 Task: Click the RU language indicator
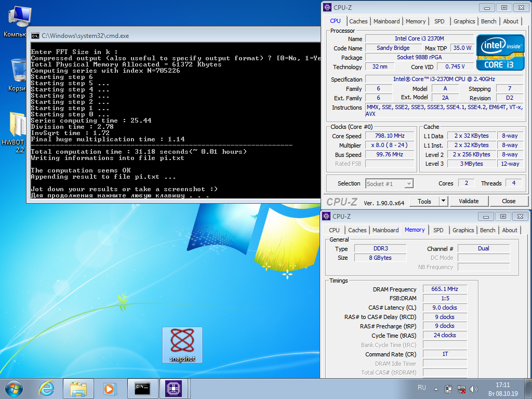[x=422, y=388]
